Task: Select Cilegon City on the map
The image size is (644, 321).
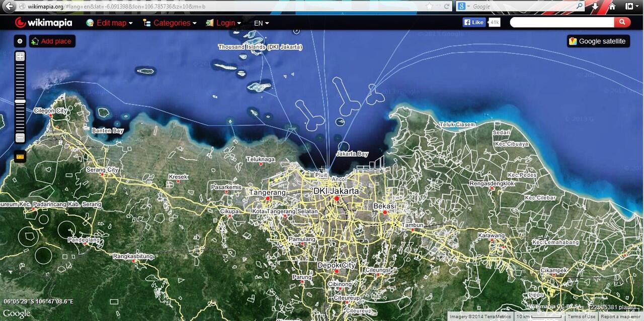Action: click(50, 111)
